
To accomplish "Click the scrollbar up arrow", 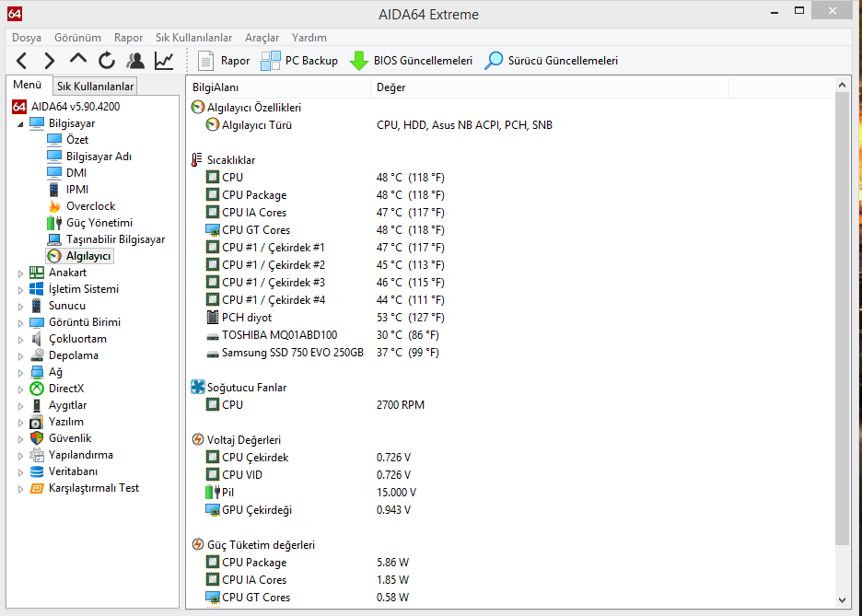I will coord(842,85).
